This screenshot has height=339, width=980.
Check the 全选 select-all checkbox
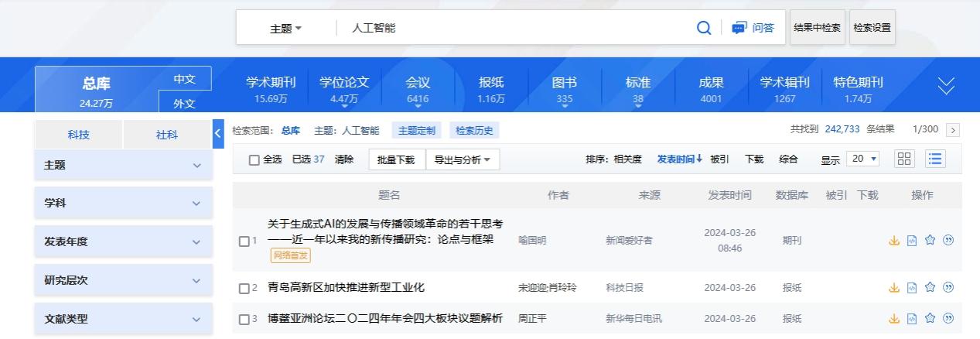(x=254, y=160)
